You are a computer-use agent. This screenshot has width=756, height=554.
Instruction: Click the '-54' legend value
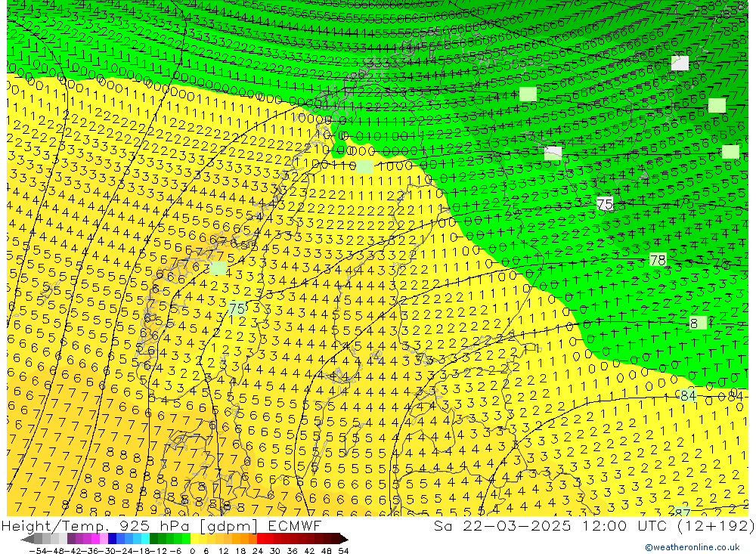coord(39,551)
